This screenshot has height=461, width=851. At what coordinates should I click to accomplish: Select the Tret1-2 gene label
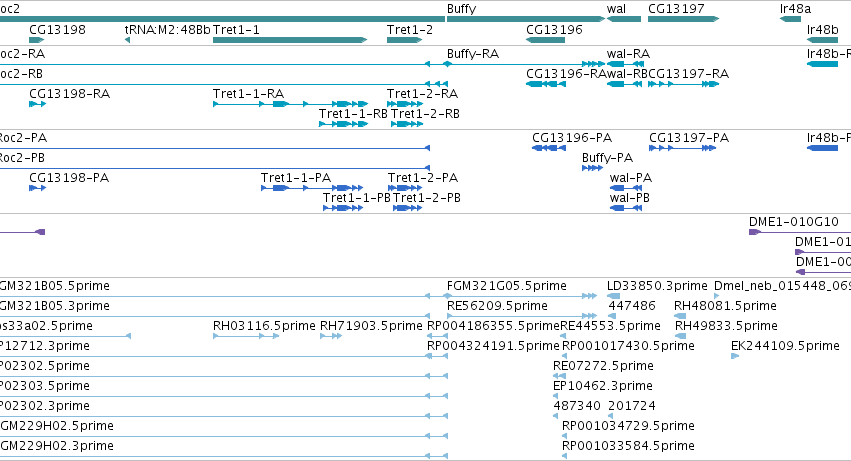point(410,29)
